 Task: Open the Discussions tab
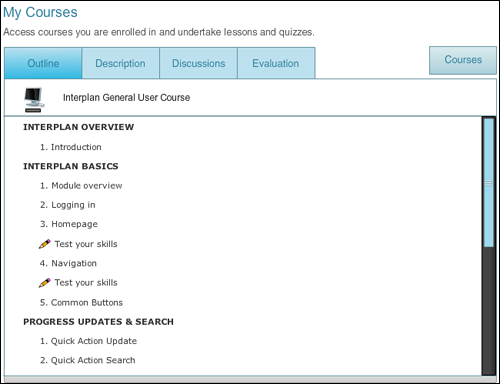[198, 63]
